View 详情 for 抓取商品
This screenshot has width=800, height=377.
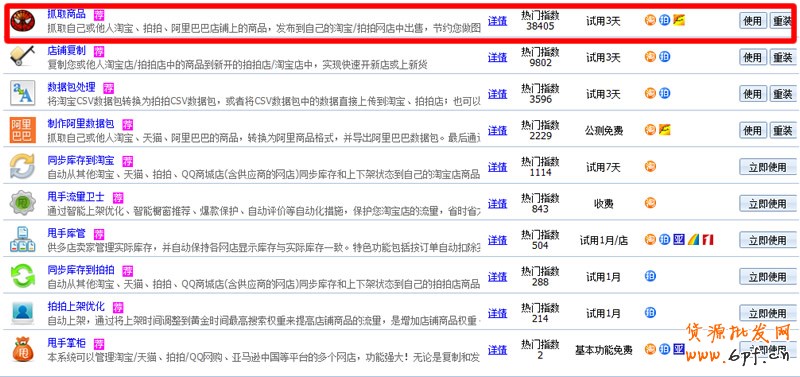coord(497,21)
